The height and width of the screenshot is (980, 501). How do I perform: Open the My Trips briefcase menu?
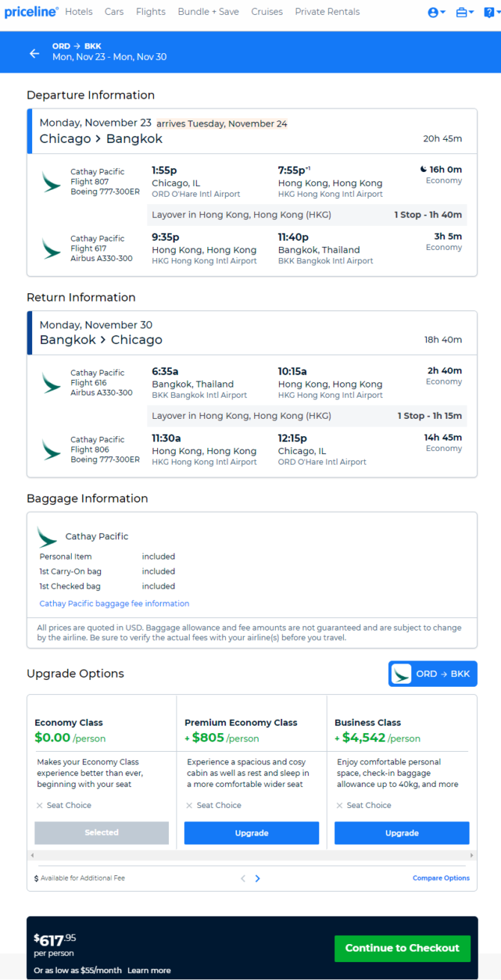click(x=465, y=12)
